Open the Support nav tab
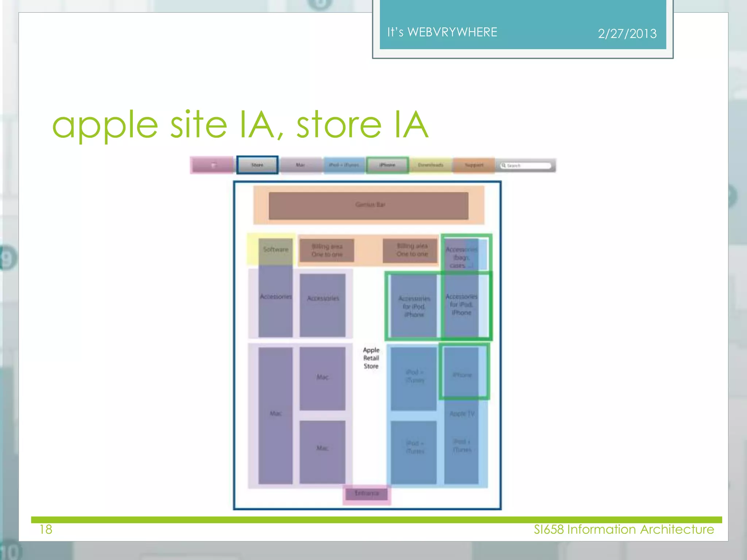The image size is (747, 560). (x=474, y=165)
